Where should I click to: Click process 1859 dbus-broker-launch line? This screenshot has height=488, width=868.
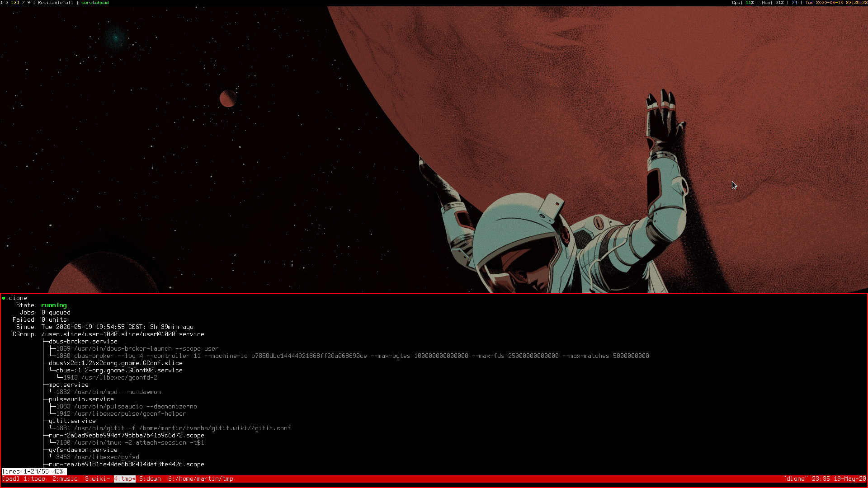pyautogui.click(x=137, y=349)
